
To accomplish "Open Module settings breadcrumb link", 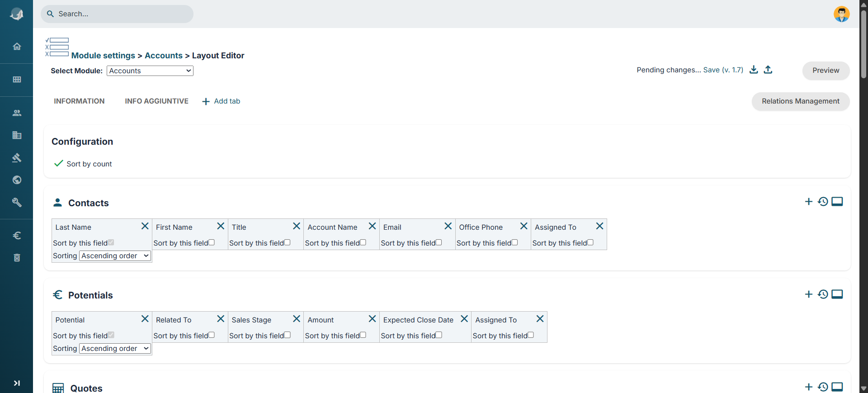I will pyautogui.click(x=103, y=56).
